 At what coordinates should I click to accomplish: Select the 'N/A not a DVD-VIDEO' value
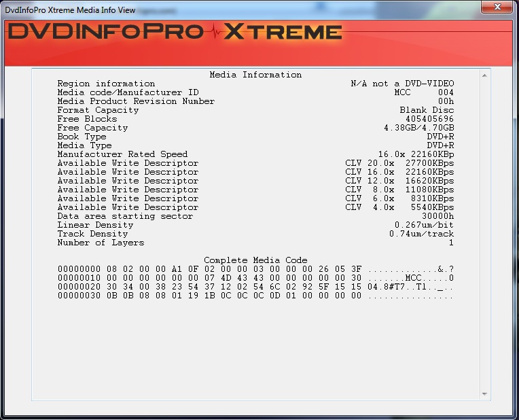coord(402,84)
